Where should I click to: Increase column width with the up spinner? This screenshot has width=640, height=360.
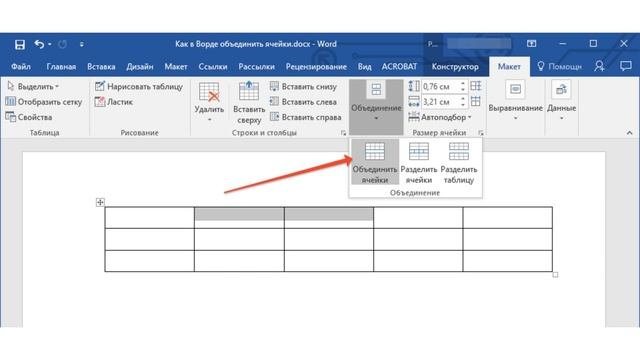pyautogui.click(x=463, y=99)
